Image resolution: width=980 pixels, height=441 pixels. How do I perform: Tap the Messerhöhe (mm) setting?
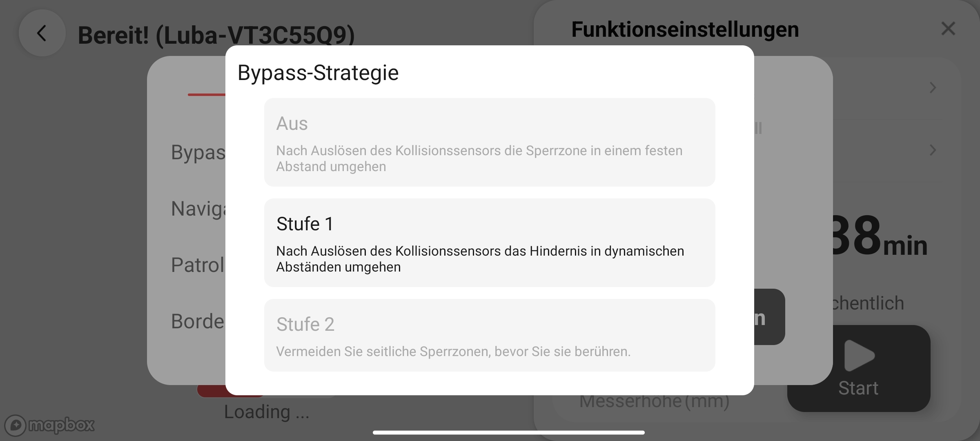(655, 402)
